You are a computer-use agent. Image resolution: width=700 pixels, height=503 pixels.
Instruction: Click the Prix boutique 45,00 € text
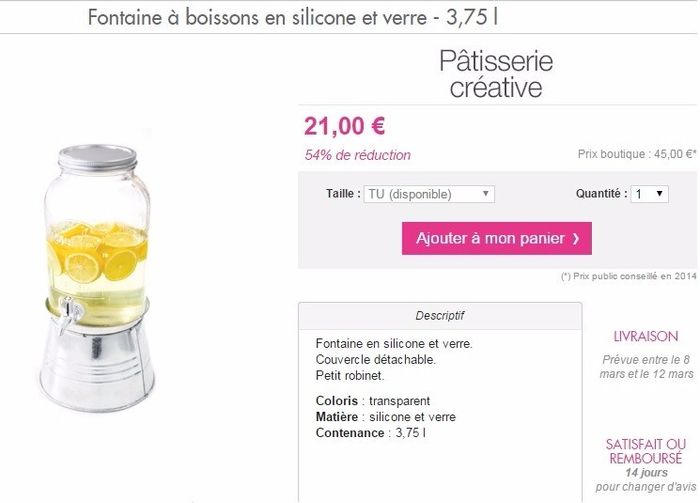(636, 155)
